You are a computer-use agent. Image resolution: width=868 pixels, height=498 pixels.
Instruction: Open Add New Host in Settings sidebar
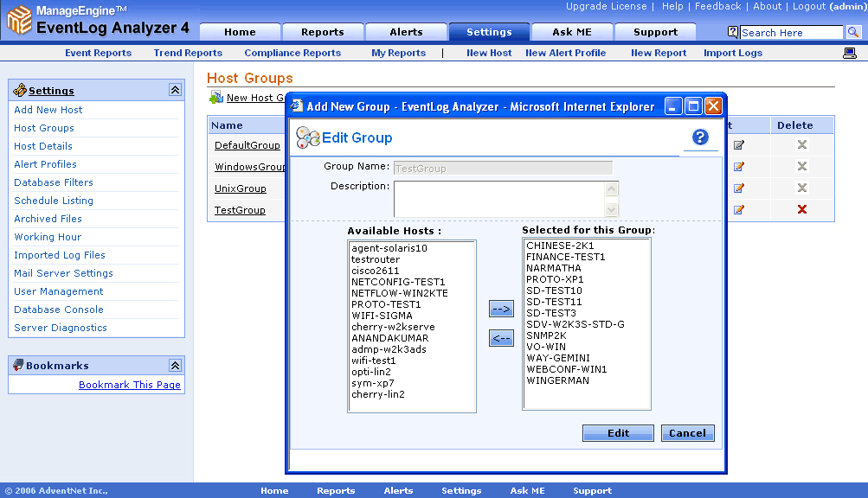tap(48, 110)
